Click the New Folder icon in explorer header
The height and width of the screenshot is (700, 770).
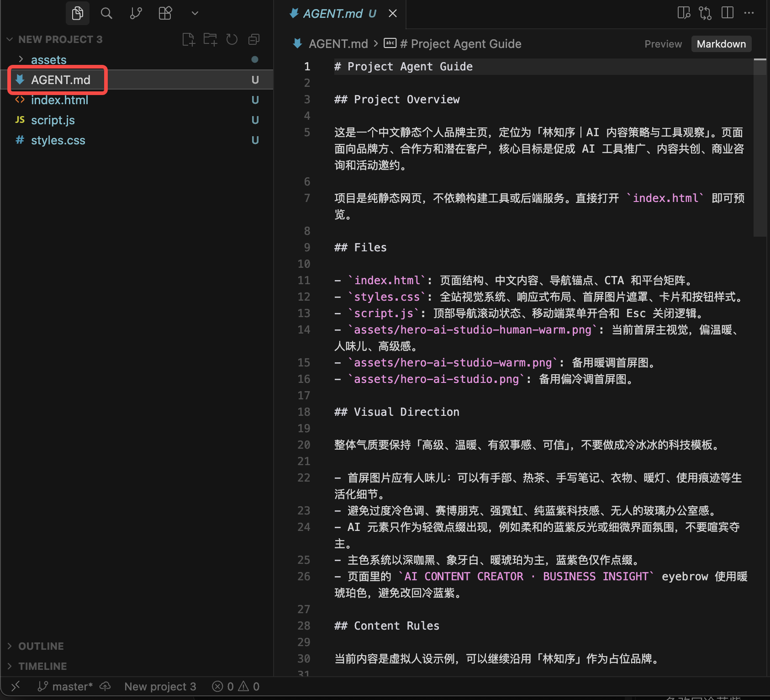pyautogui.click(x=210, y=39)
